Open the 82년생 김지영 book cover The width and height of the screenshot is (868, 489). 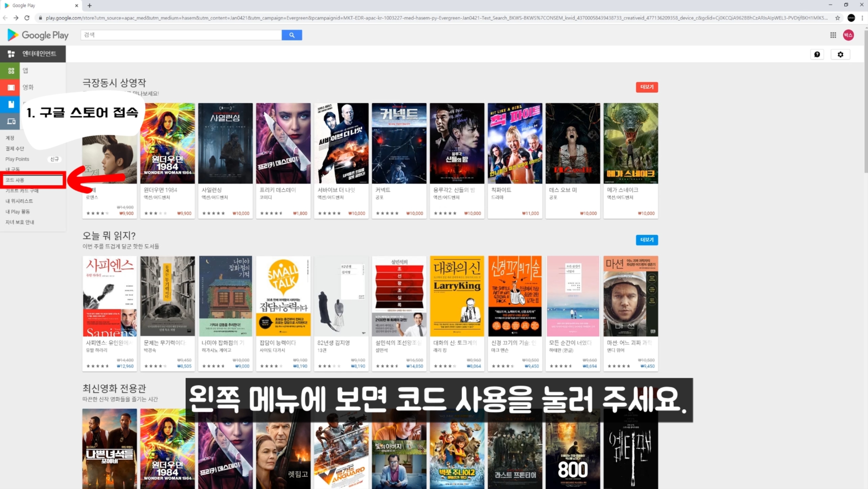pyautogui.click(x=341, y=296)
